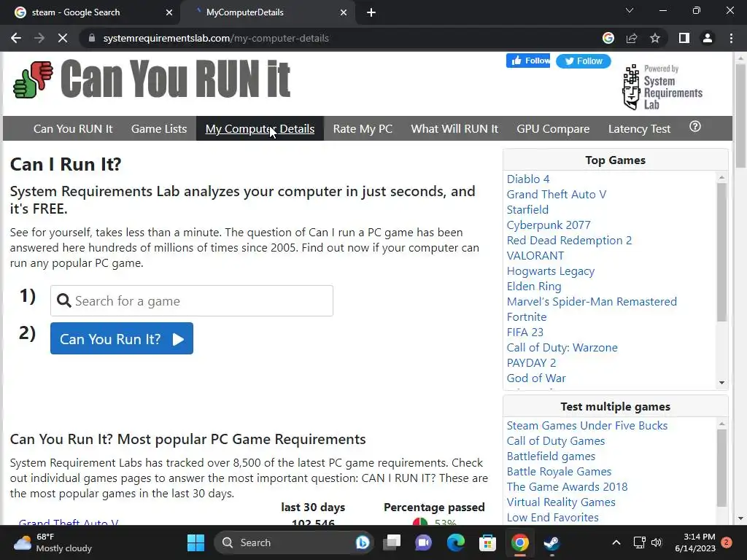Share this page via share icon
The height and width of the screenshot is (560, 747).
click(632, 38)
